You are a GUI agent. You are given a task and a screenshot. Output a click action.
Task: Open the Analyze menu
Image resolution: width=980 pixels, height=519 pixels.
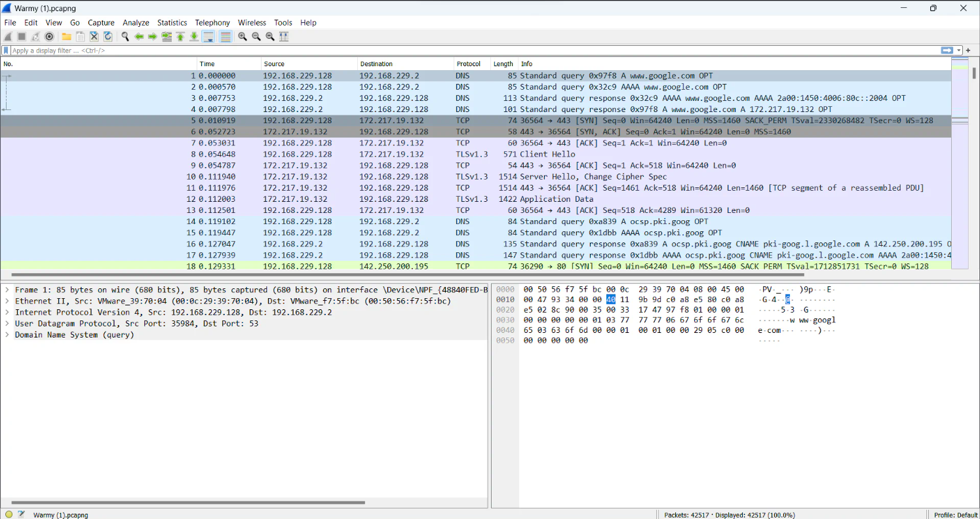point(136,22)
